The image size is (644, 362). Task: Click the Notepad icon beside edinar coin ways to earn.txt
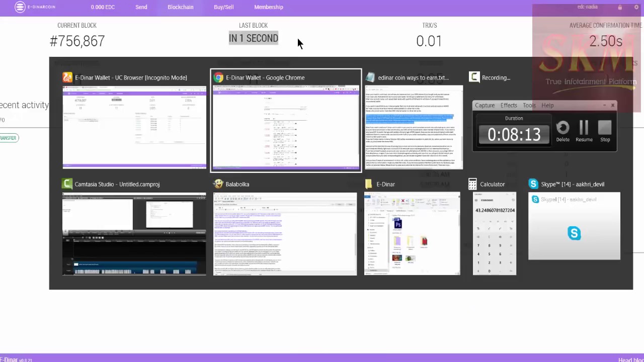(370, 77)
